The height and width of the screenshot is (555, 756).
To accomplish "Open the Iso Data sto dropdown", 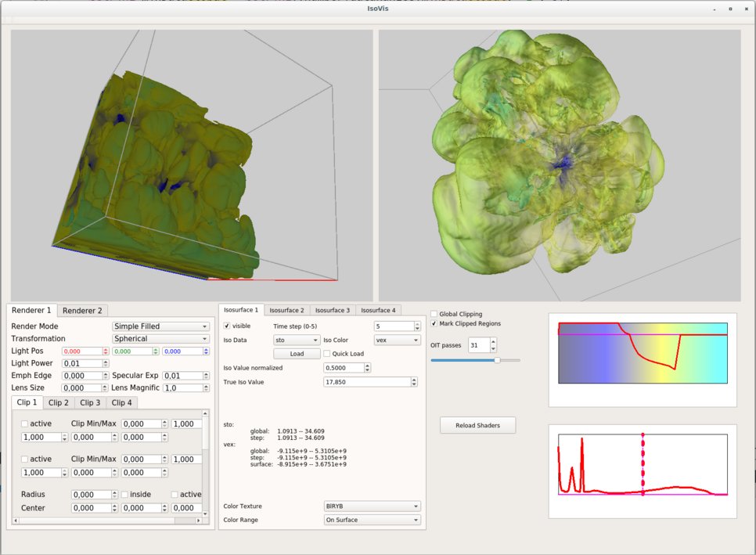I will pos(297,341).
